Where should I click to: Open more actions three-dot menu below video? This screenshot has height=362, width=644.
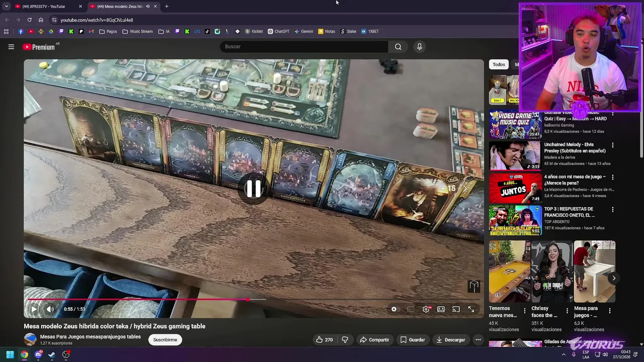click(x=478, y=340)
